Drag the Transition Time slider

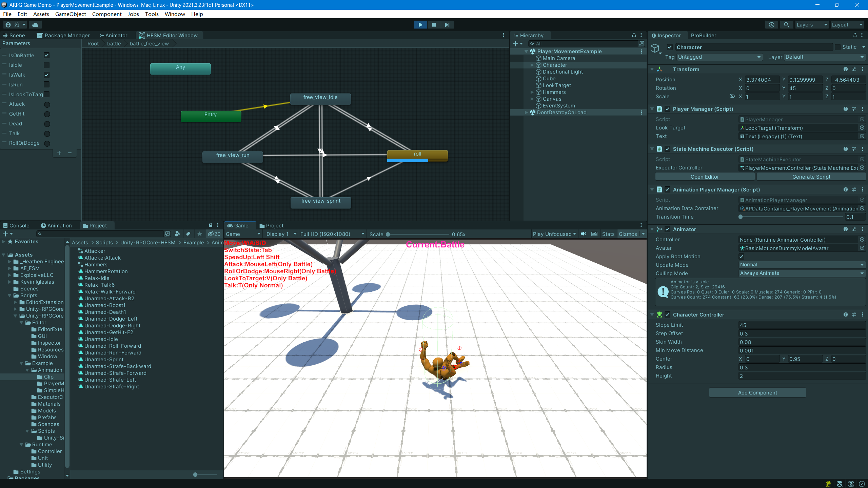[741, 217]
